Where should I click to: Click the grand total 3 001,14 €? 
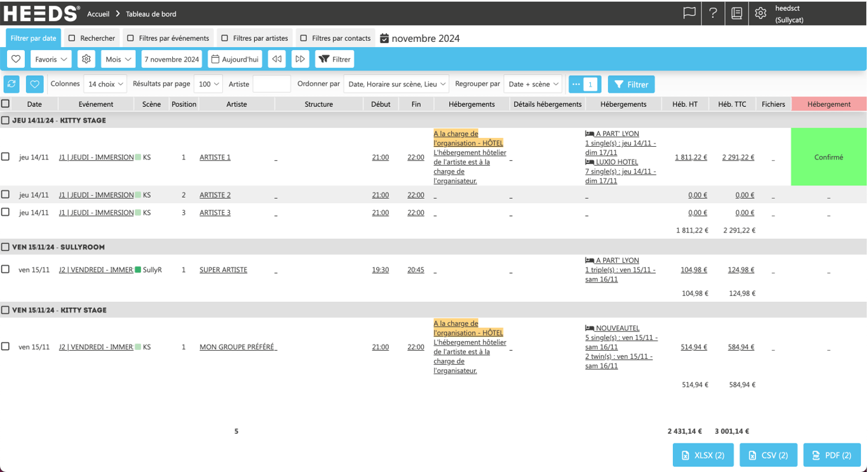pos(731,431)
